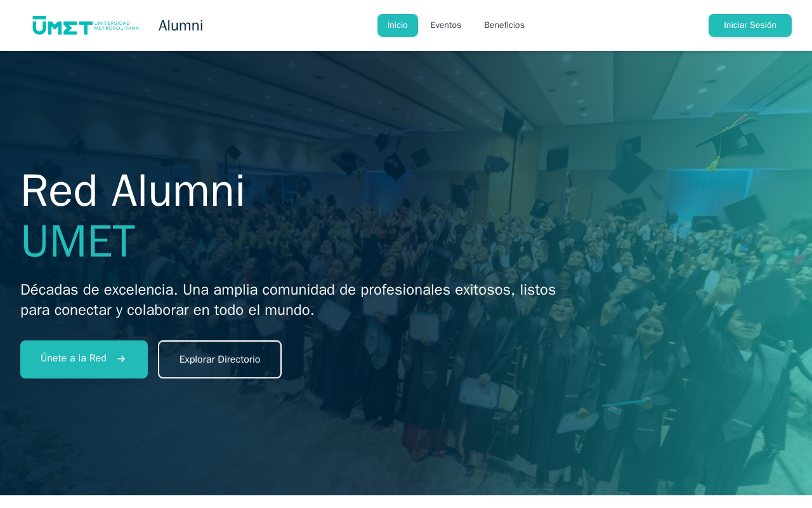Select the Décadas de excelencia paragraph text
The image size is (812, 508).
(288, 300)
